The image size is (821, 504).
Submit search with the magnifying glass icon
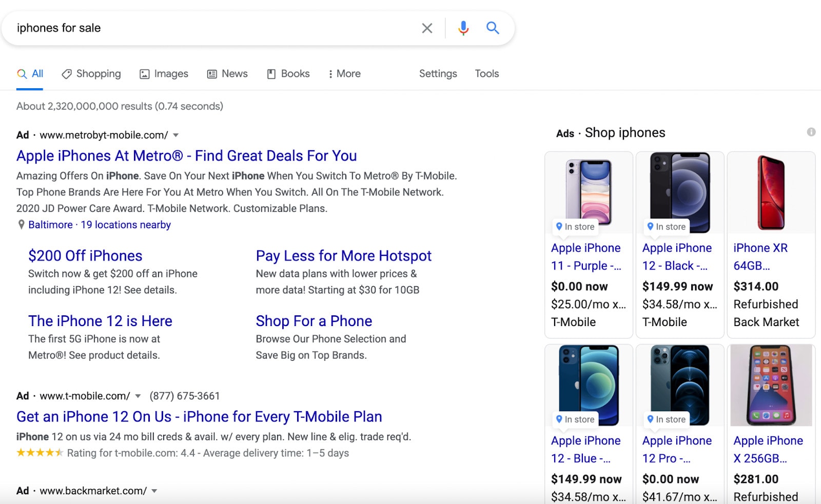tap(493, 28)
